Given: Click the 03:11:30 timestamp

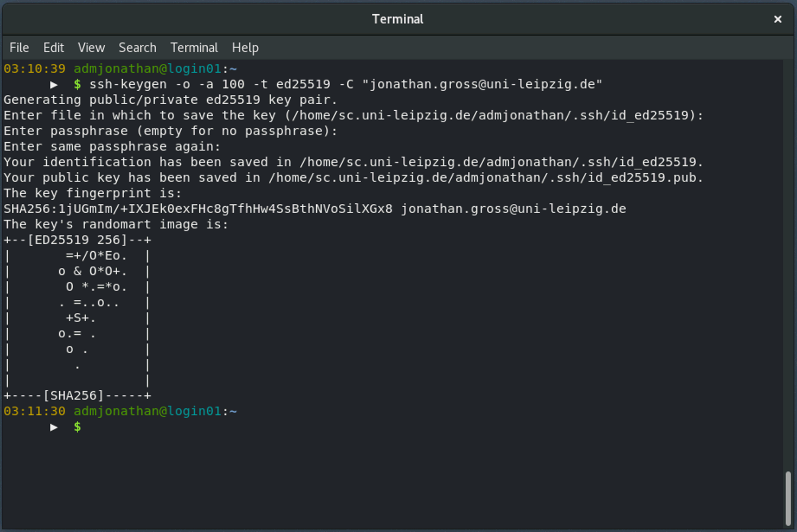Looking at the screenshot, I should (35, 411).
